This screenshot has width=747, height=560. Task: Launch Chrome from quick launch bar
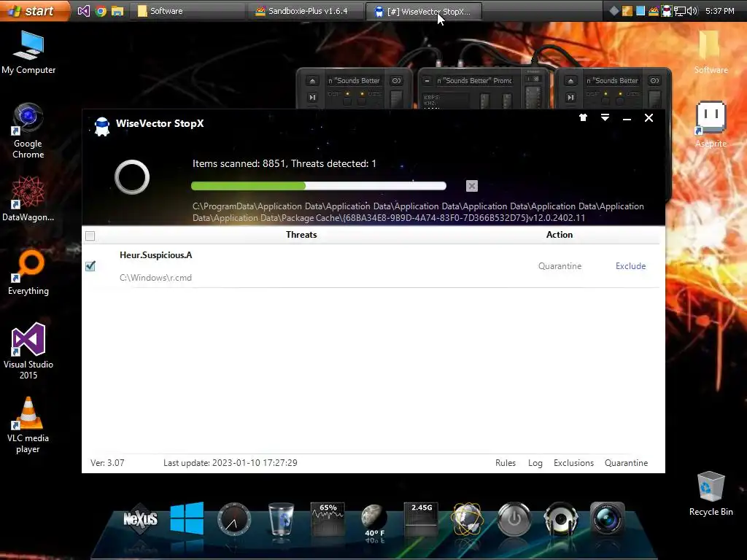(x=101, y=11)
